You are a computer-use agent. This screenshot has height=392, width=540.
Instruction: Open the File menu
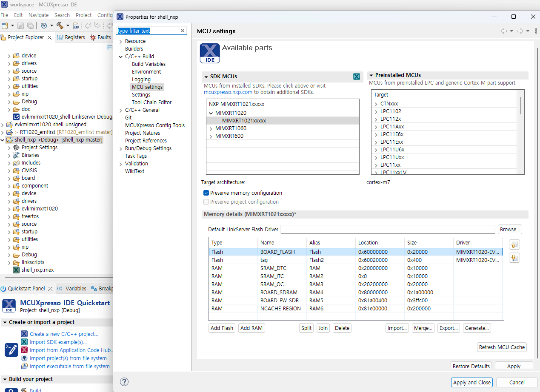(4, 15)
